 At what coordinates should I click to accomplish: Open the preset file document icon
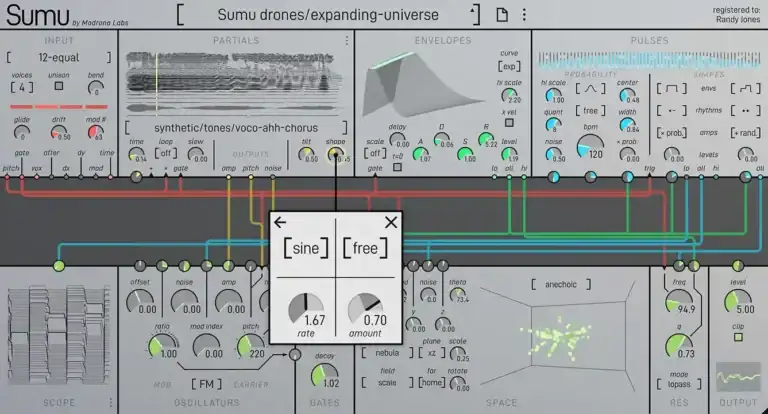pyautogui.click(x=502, y=15)
